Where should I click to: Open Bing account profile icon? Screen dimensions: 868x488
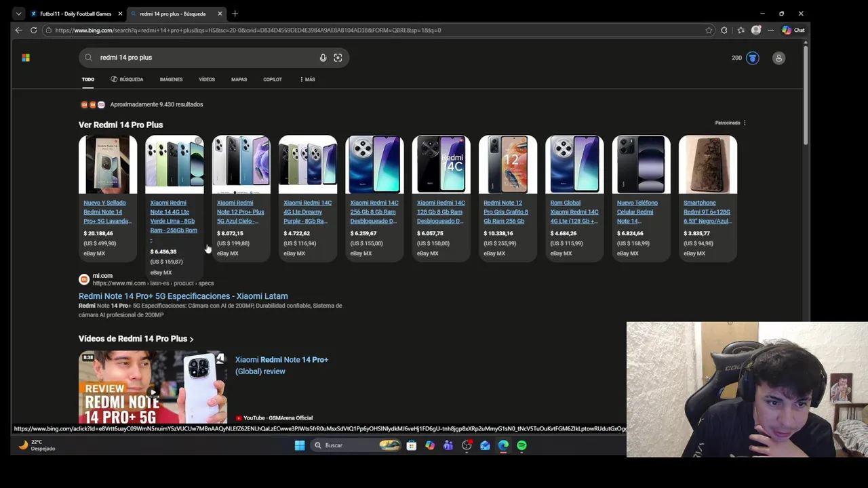[778, 58]
